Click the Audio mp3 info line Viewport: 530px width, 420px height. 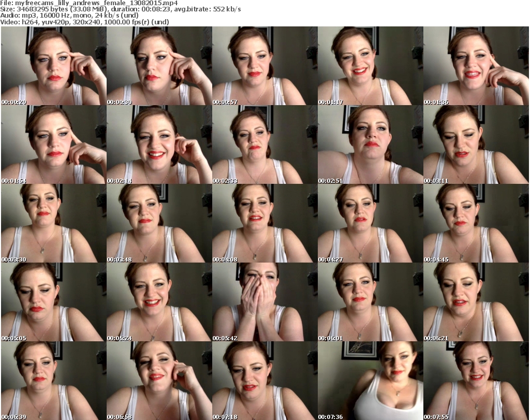click(x=70, y=16)
